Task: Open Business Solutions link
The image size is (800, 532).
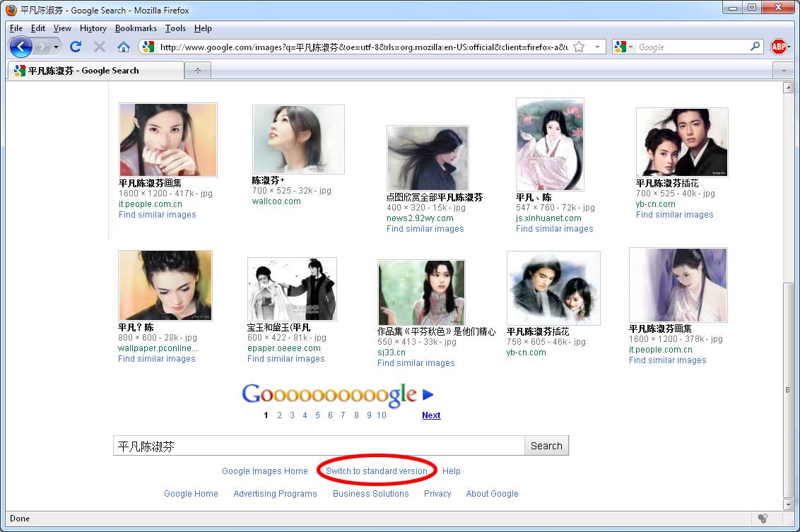Action: click(370, 493)
